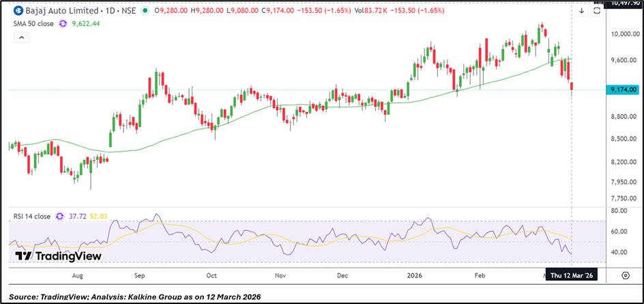Viewport: 644px width, 304px height.
Task: Click the Bajaj Auto symbol logo icon
Action: (17, 11)
